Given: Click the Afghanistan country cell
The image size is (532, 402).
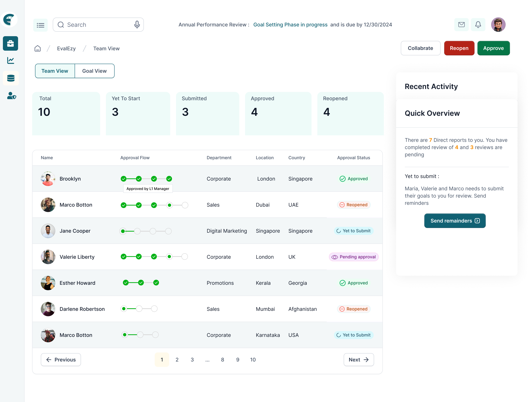Looking at the screenshot, I should [x=303, y=309].
